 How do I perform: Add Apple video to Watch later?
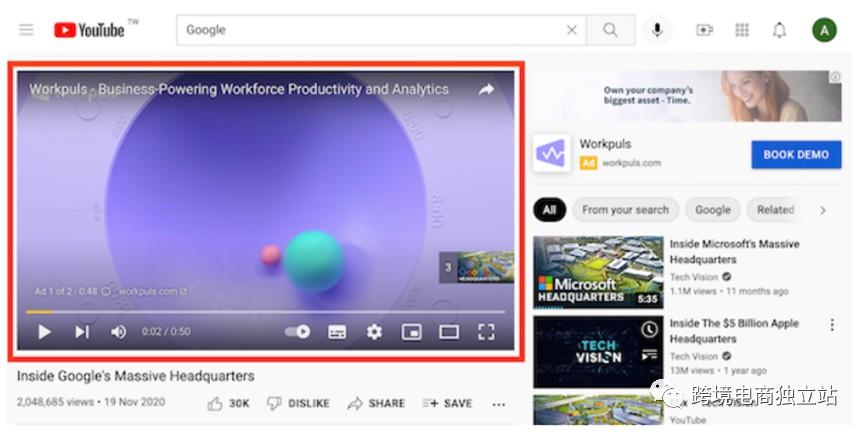[x=649, y=330]
